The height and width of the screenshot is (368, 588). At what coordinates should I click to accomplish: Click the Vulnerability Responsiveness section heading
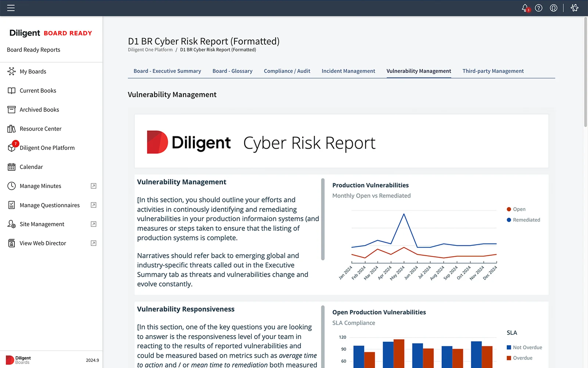point(186,309)
